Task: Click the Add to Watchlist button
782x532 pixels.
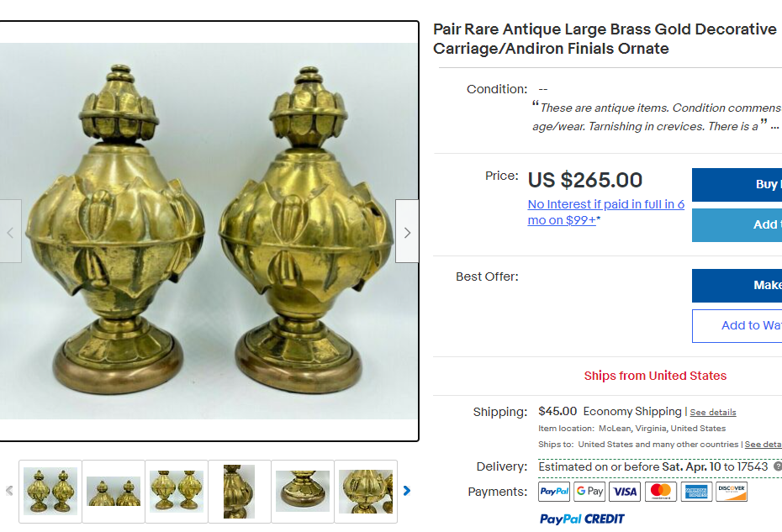Action: [737, 325]
